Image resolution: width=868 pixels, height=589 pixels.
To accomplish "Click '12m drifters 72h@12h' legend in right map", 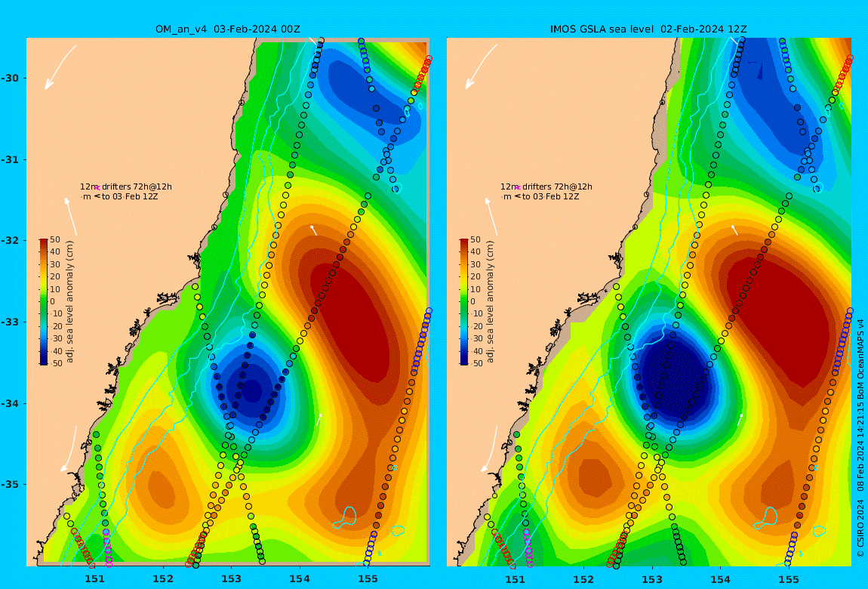I will coord(547,187).
